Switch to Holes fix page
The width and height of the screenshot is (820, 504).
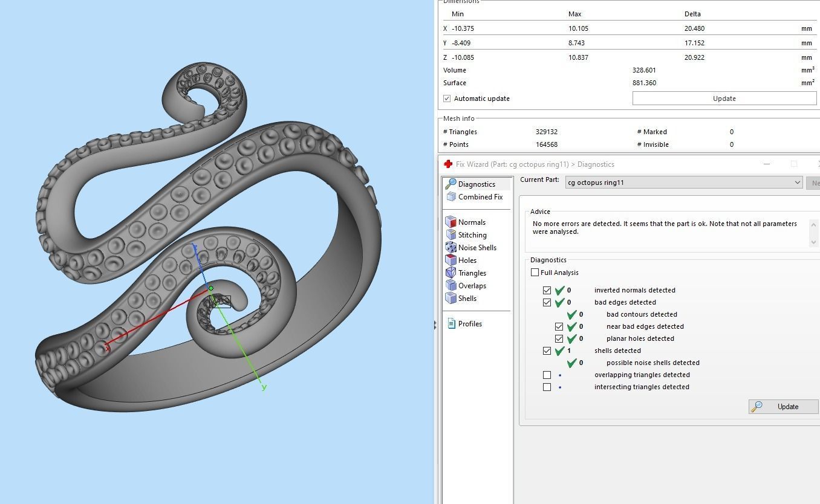467,260
